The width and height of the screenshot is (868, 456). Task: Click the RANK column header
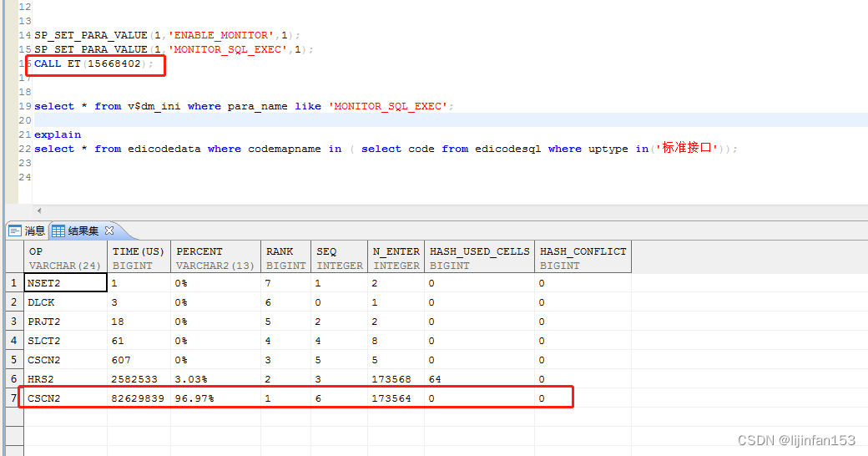click(x=285, y=257)
